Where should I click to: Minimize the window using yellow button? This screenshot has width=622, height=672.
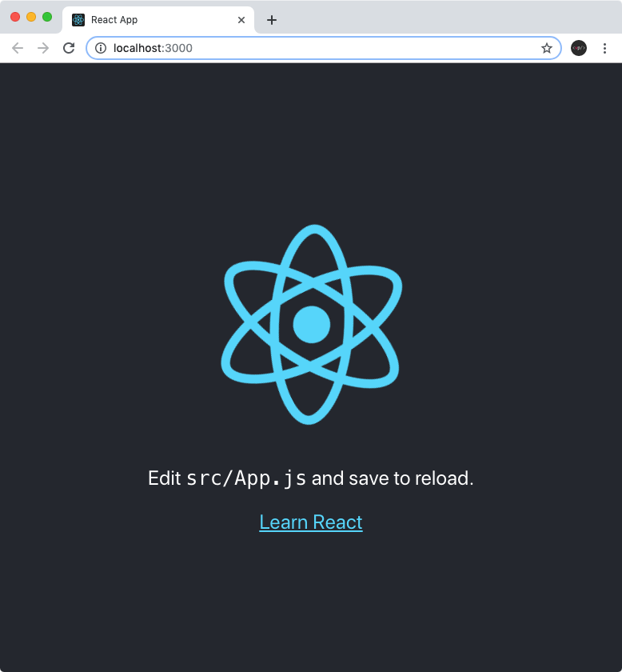[31, 17]
